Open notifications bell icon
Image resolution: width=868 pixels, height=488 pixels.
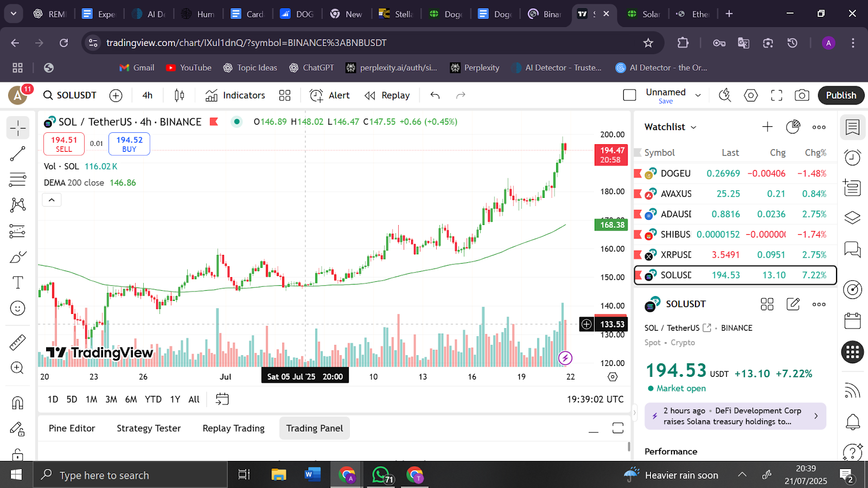(x=853, y=421)
